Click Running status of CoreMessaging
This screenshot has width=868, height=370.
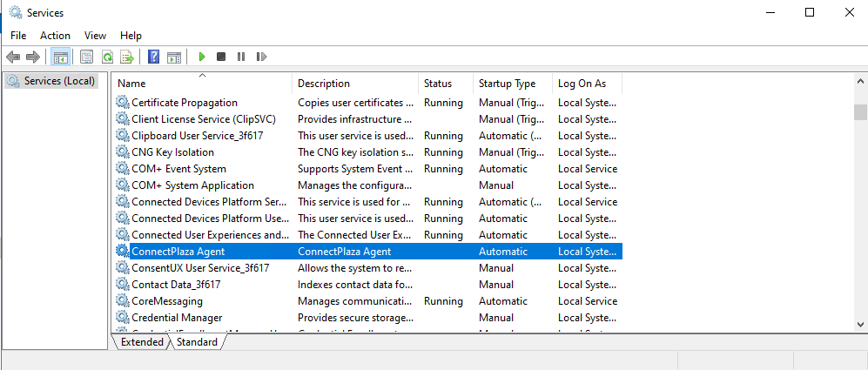click(443, 300)
